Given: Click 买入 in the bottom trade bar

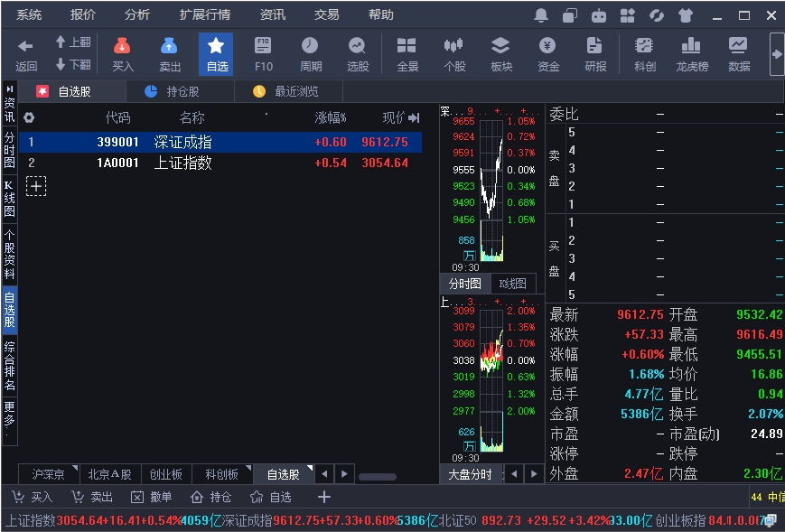Looking at the screenshot, I should [x=32, y=497].
